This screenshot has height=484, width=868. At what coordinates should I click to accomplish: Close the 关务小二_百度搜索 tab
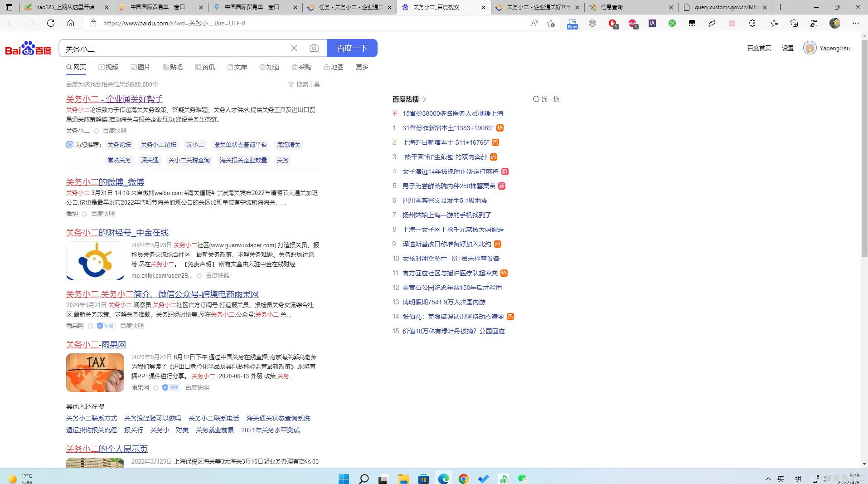point(483,7)
